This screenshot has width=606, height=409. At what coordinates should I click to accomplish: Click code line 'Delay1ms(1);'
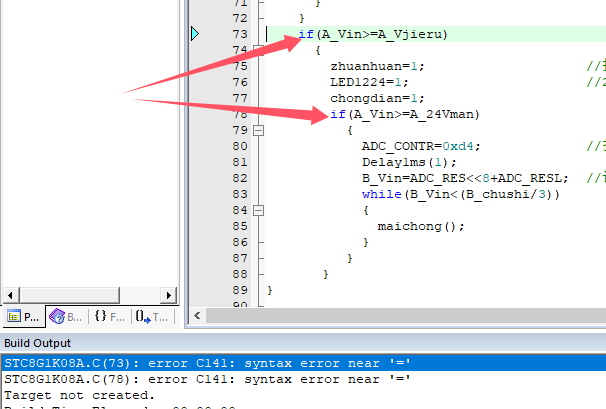coord(409,162)
